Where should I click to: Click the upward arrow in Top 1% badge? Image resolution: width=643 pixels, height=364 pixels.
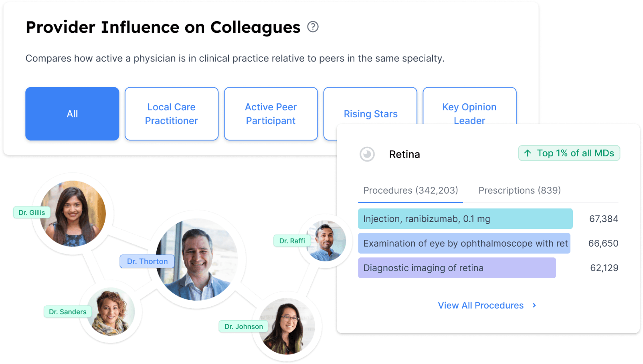coord(528,153)
